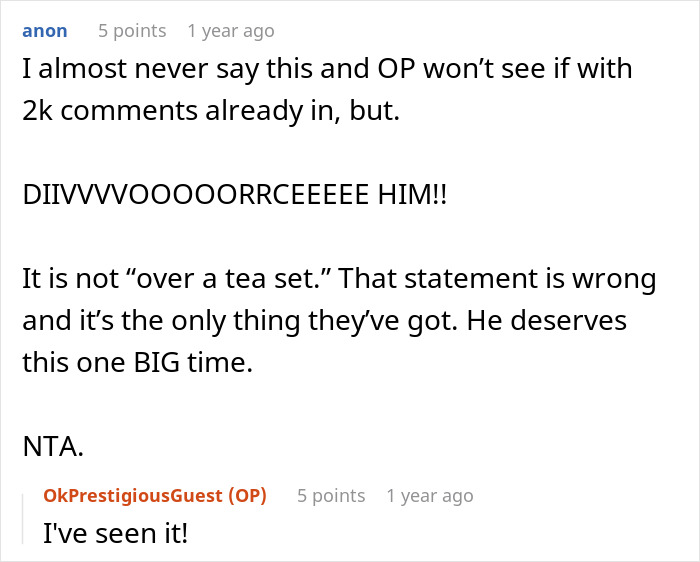Click anon's 5 points score
Image resolution: width=700 pixels, height=562 pixels.
(132, 31)
